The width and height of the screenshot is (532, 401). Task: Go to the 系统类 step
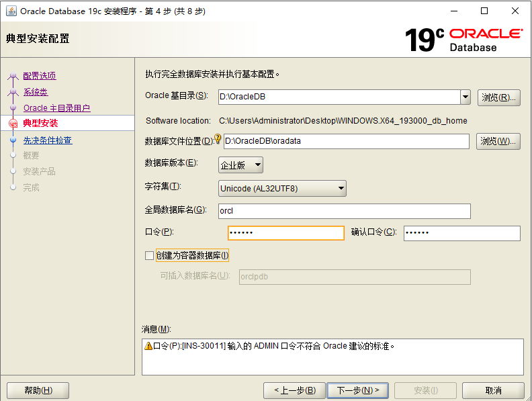pos(36,92)
